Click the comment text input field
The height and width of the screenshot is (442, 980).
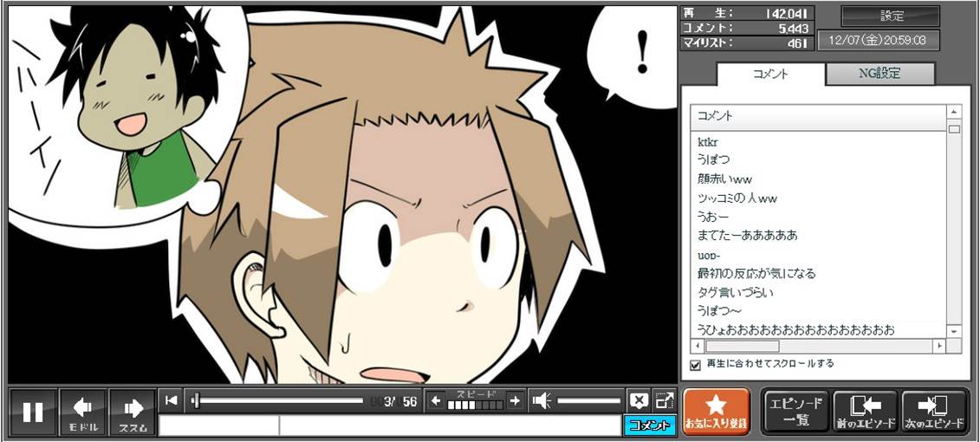click(390, 426)
